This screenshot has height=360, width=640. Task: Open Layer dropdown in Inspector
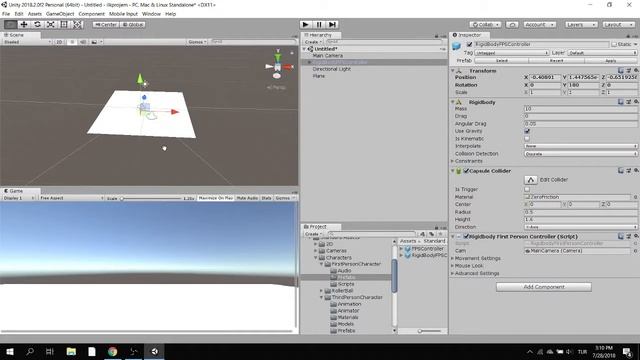coord(602,53)
